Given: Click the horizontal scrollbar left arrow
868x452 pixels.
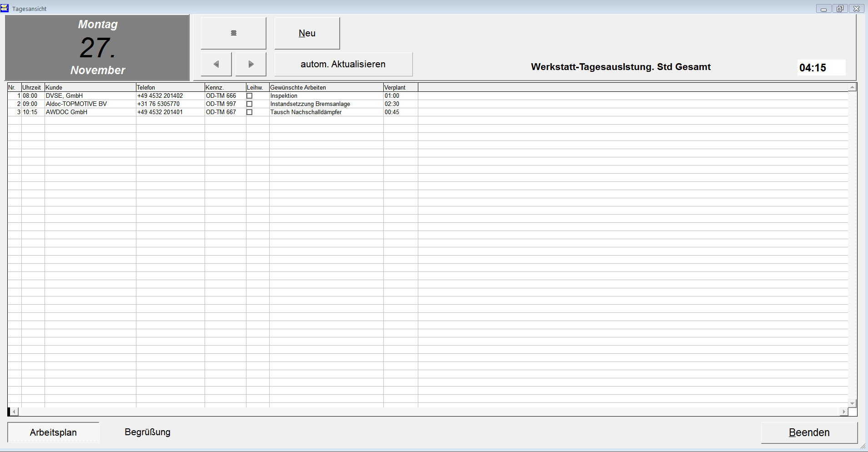Looking at the screenshot, I should click(14, 412).
